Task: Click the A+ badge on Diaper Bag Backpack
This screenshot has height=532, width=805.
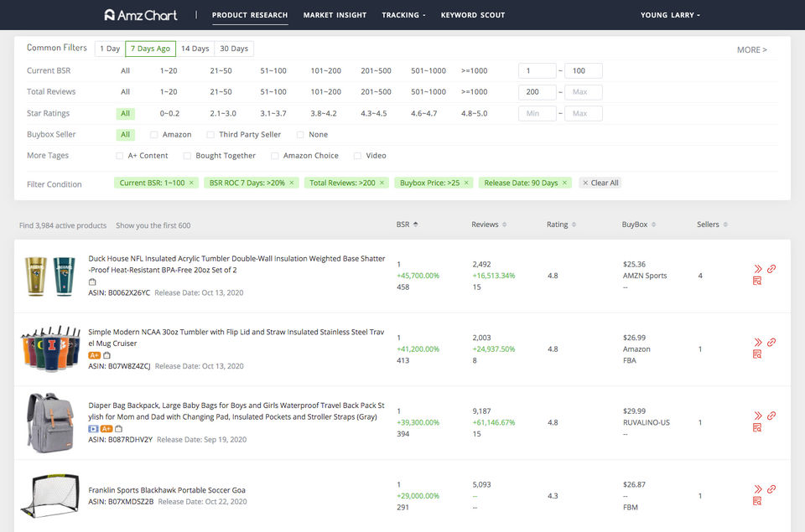Action: tap(106, 429)
